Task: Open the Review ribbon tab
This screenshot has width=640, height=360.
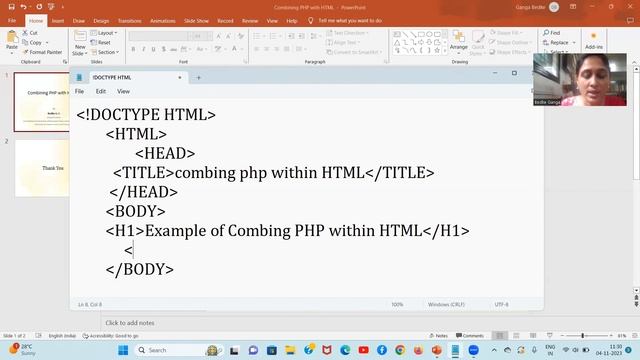Action: point(250,20)
